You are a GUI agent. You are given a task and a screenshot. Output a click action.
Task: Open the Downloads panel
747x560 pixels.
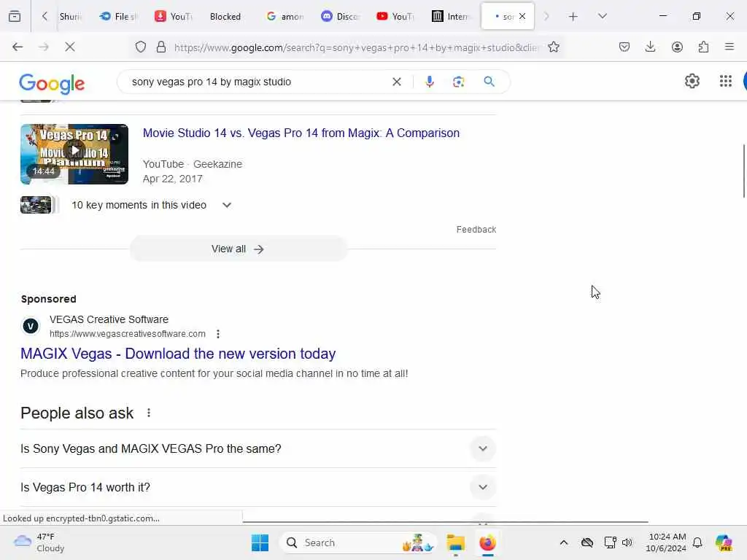pyautogui.click(x=650, y=47)
